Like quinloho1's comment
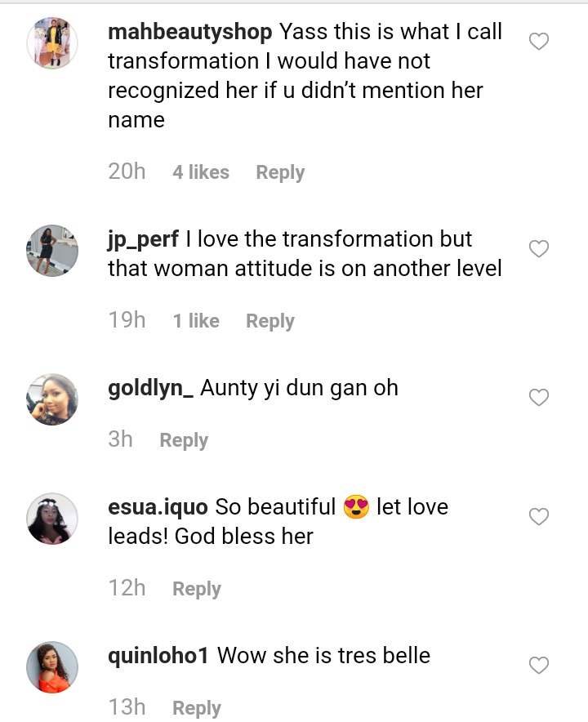The image size is (588, 722). (539, 666)
